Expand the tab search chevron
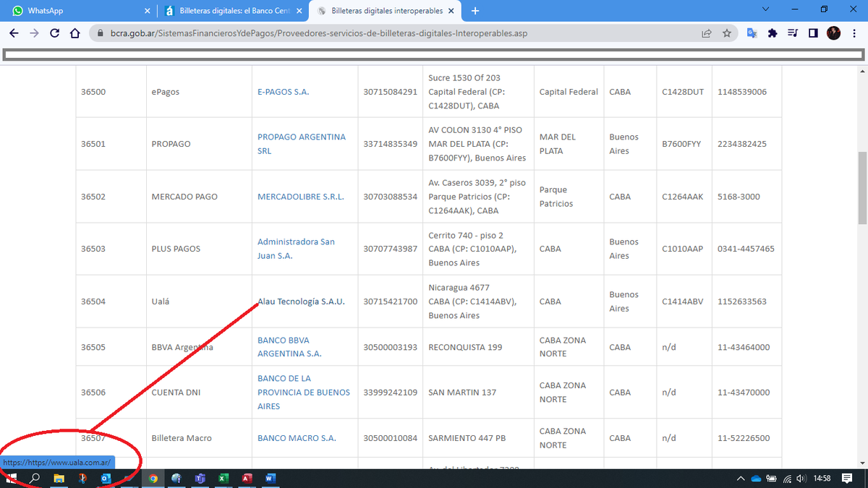Screen dimensions: 868x488 point(767,9)
